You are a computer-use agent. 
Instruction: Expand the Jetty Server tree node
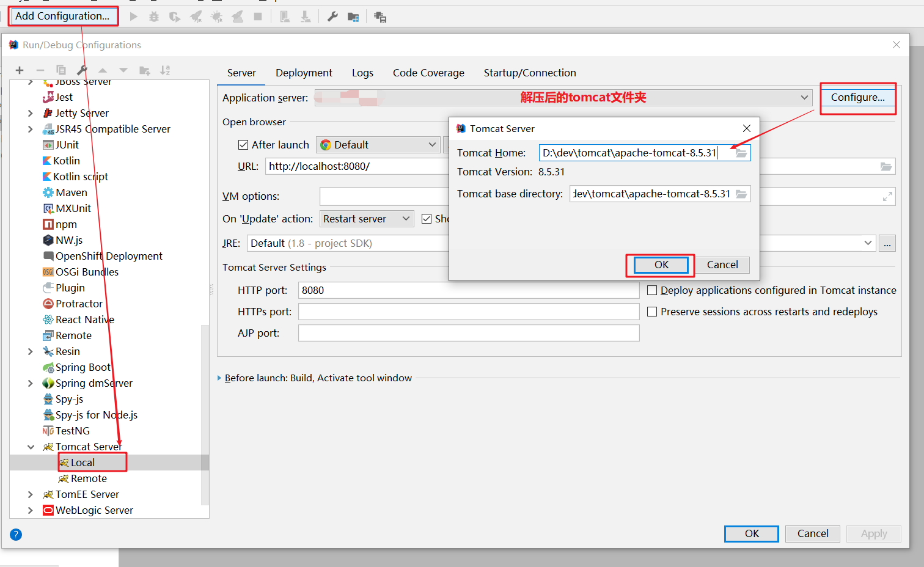click(x=31, y=113)
